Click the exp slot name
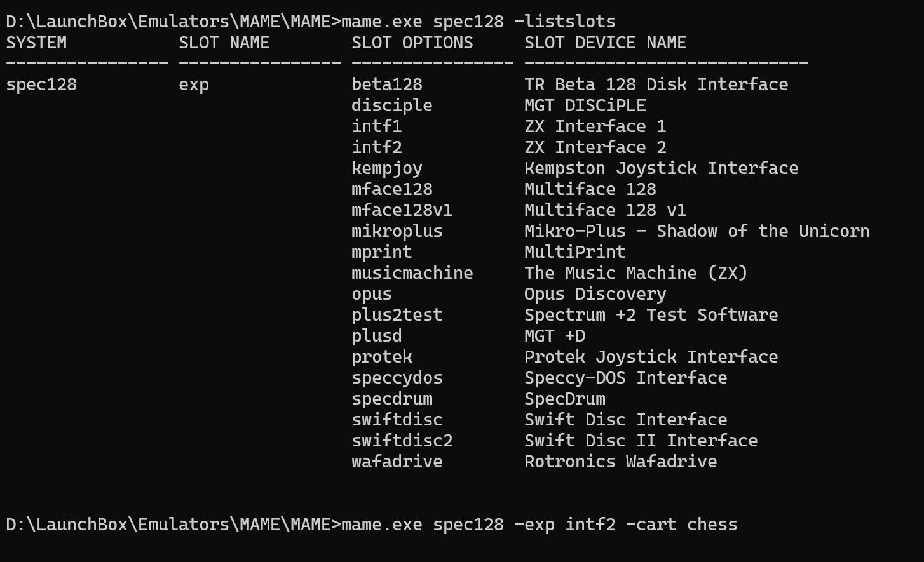 point(194,84)
